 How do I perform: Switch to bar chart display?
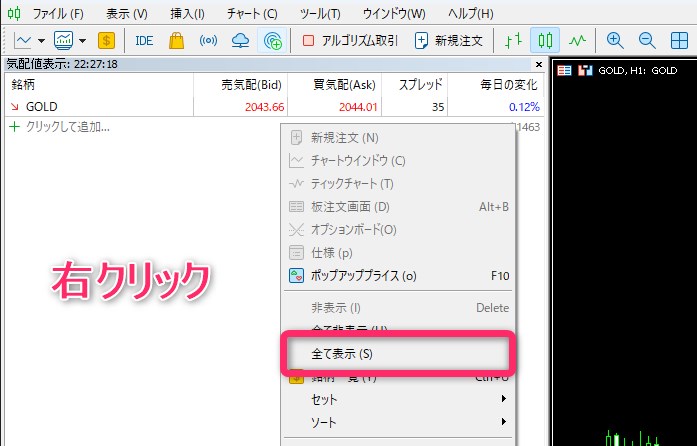513,41
